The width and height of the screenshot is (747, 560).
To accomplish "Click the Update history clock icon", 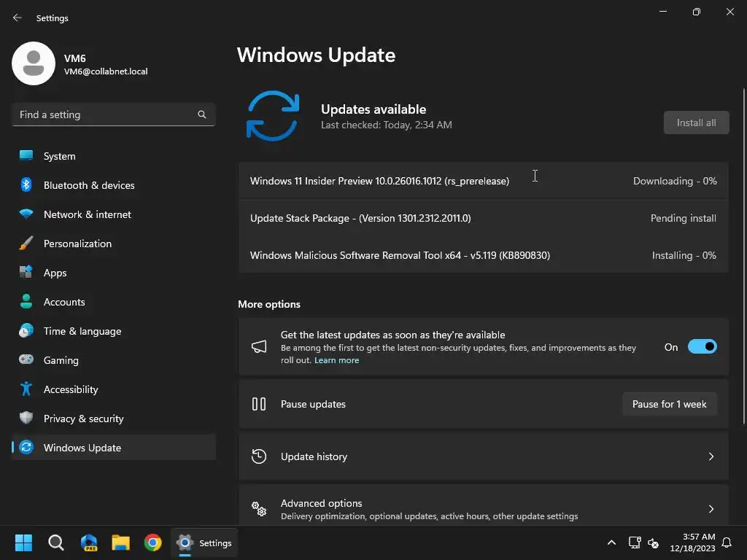I will coord(259,456).
